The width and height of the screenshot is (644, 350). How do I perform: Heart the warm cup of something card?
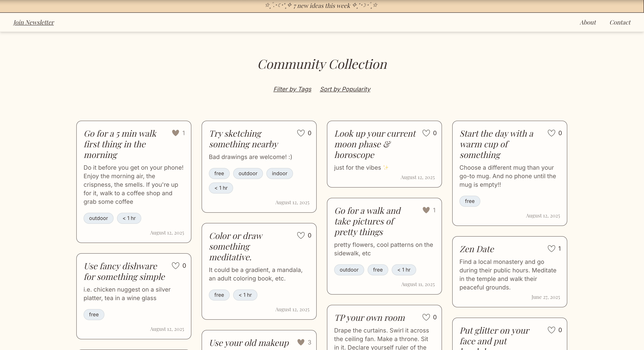(551, 133)
